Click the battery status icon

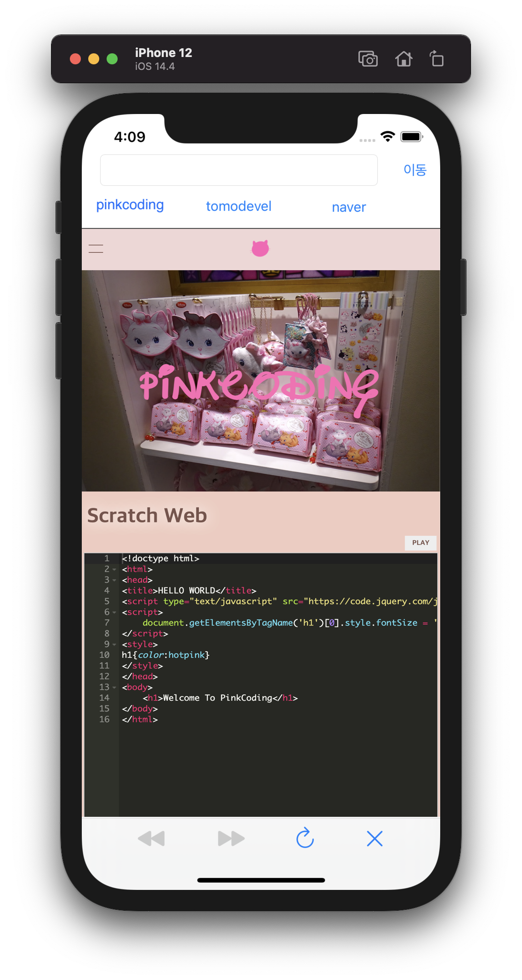[x=411, y=137]
